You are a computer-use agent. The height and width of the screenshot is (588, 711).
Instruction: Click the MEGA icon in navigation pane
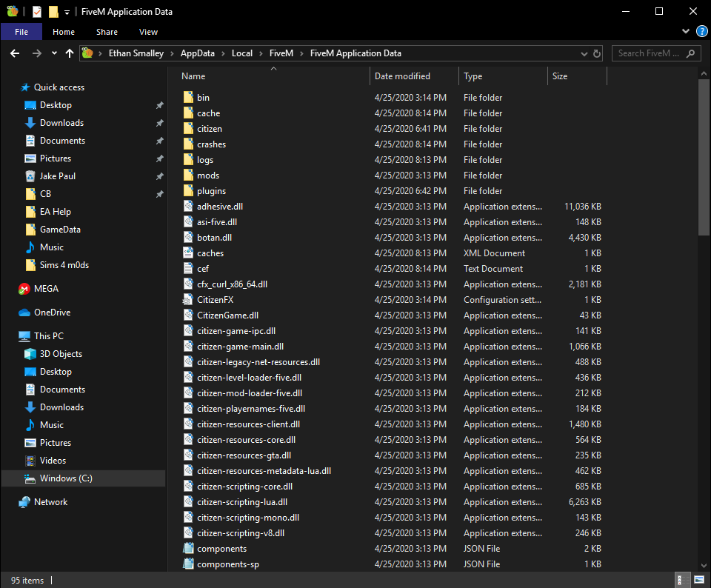pos(24,289)
